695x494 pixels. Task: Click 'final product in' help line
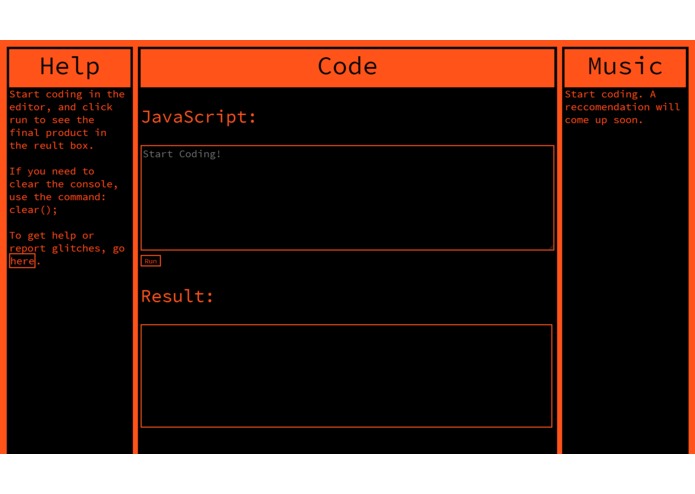point(58,133)
